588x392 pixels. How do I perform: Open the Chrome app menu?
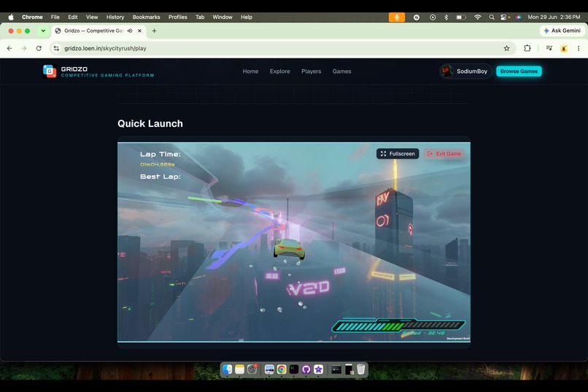tap(32, 17)
